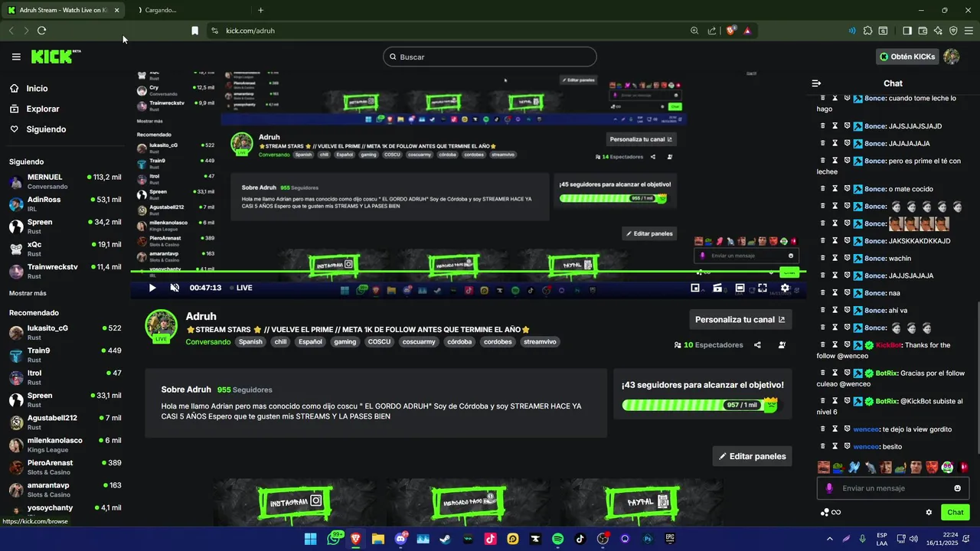Viewport: 980px width, 551px height.
Task: Open chat settings gear
Action: [929, 513]
